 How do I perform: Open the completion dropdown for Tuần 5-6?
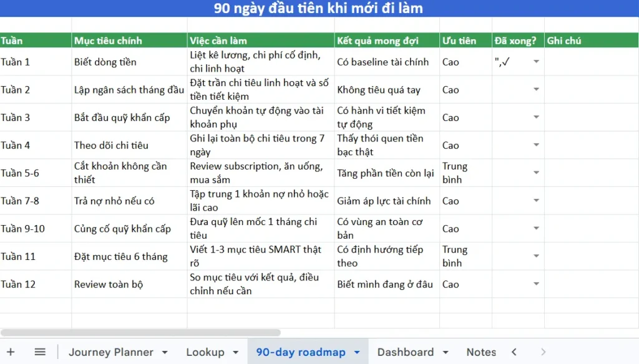(536, 173)
